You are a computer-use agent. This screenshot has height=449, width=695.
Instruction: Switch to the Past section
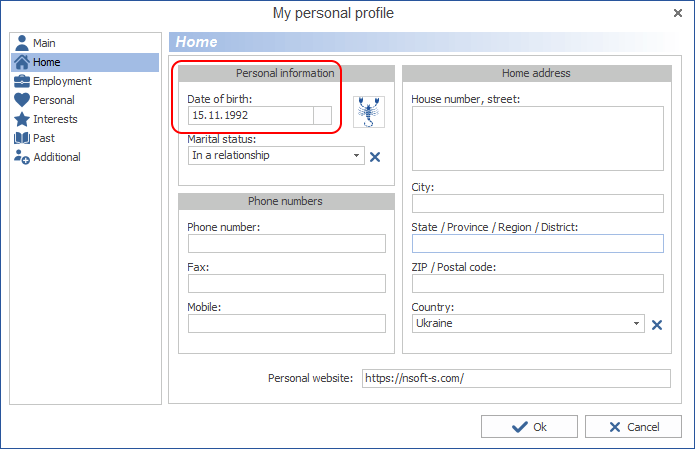[43, 138]
